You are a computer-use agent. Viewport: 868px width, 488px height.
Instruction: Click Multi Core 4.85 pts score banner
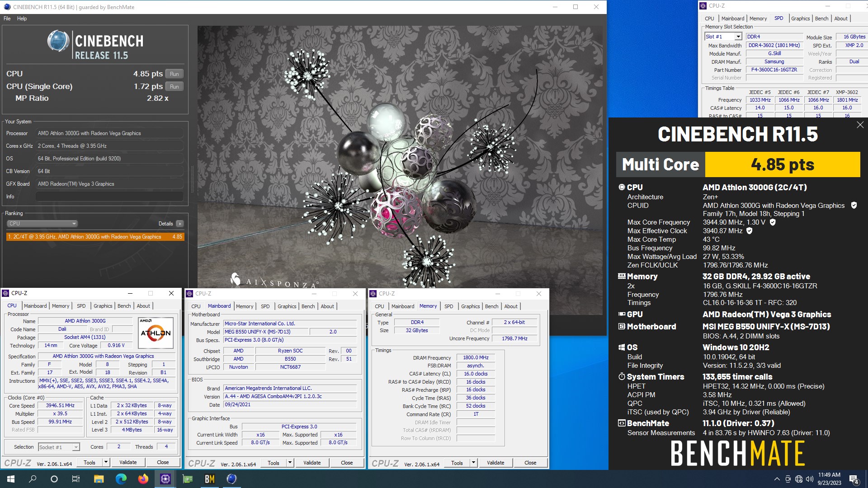pos(738,164)
